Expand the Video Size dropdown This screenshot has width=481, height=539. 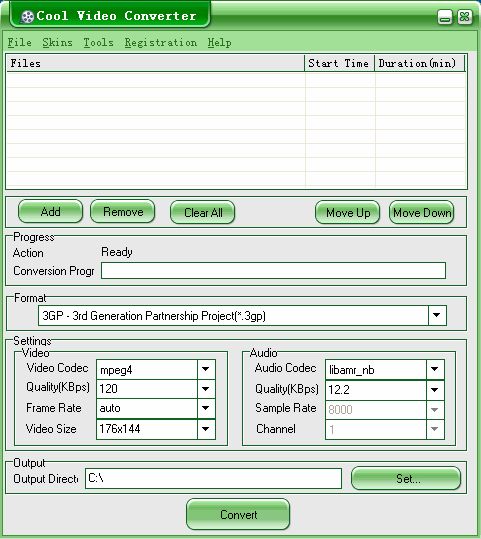coord(206,429)
